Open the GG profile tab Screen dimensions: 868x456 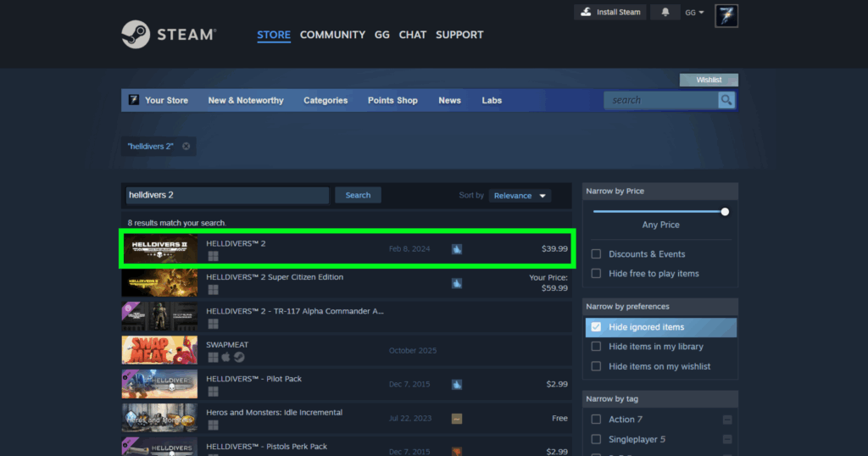point(382,34)
